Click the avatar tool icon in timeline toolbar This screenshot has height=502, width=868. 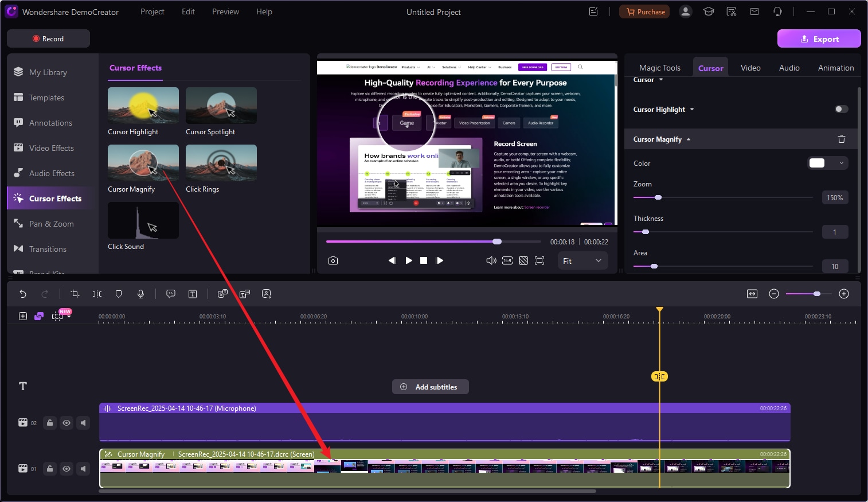tap(266, 294)
